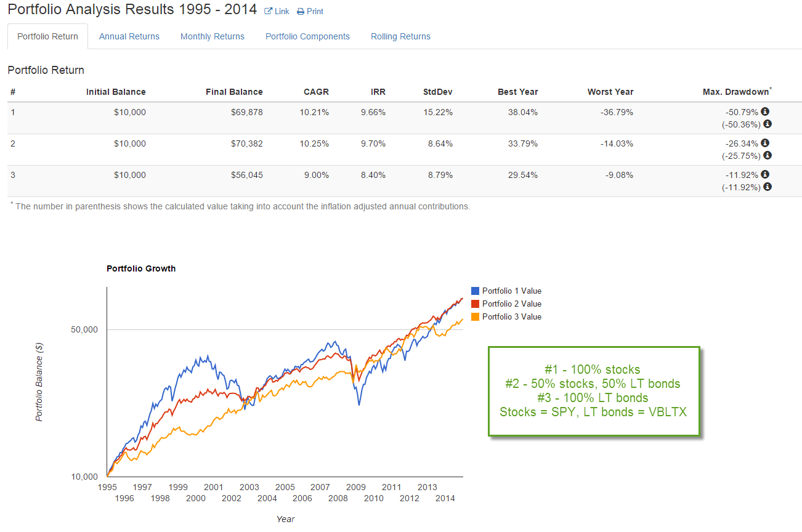Screen dimensions: 802x532
Task: Go to the Portfolio Components tab
Action: [x=307, y=36]
